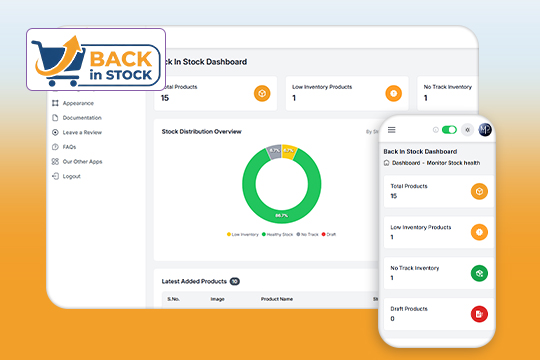The height and width of the screenshot is (360, 540).
Task: Toggle the No Track legend entry
Action: [307, 234]
